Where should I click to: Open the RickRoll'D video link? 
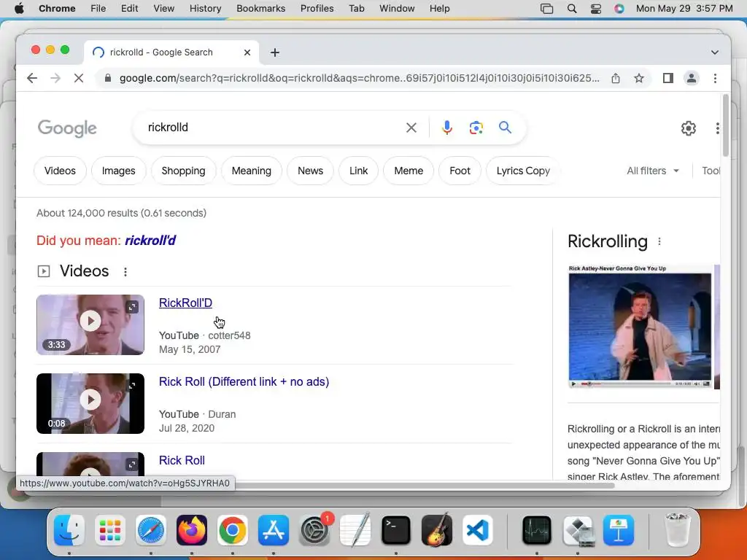(x=185, y=303)
